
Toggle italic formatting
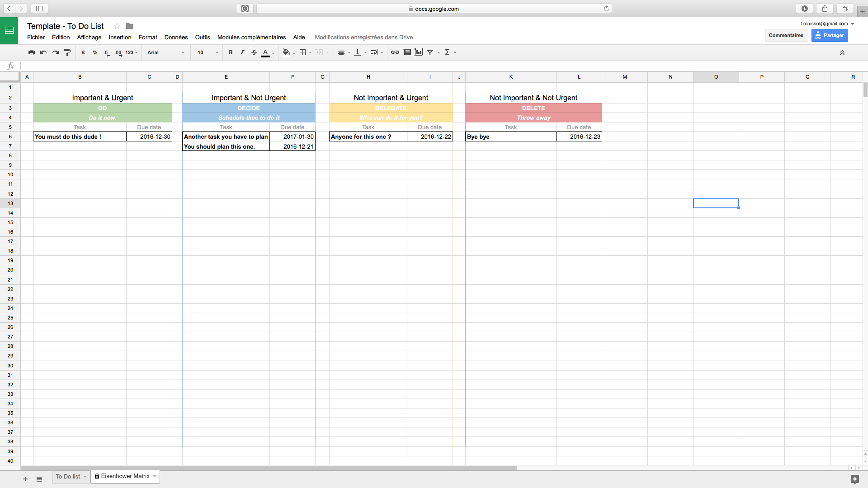242,52
